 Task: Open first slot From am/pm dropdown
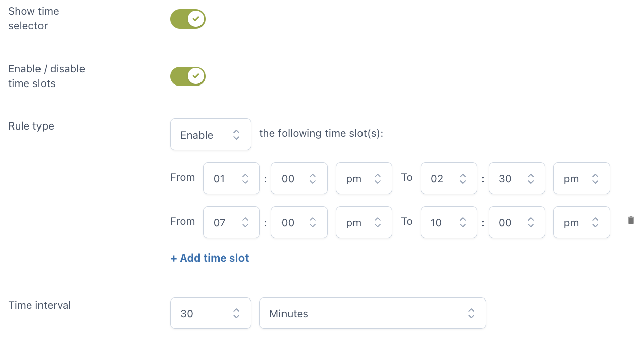click(364, 178)
